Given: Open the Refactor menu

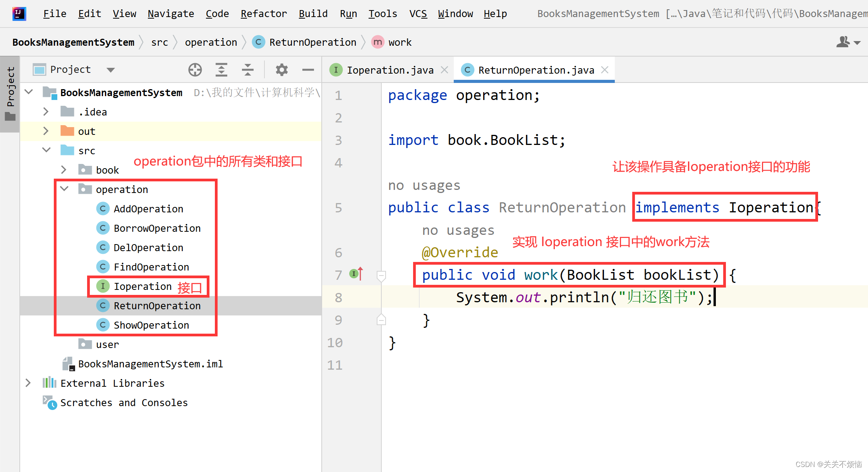Looking at the screenshot, I should click(x=264, y=14).
